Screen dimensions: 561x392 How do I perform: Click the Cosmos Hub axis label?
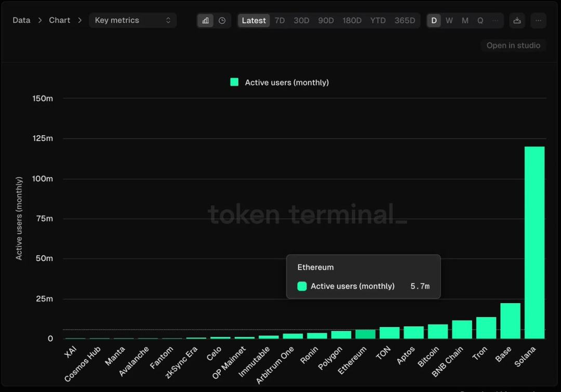click(x=83, y=364)
